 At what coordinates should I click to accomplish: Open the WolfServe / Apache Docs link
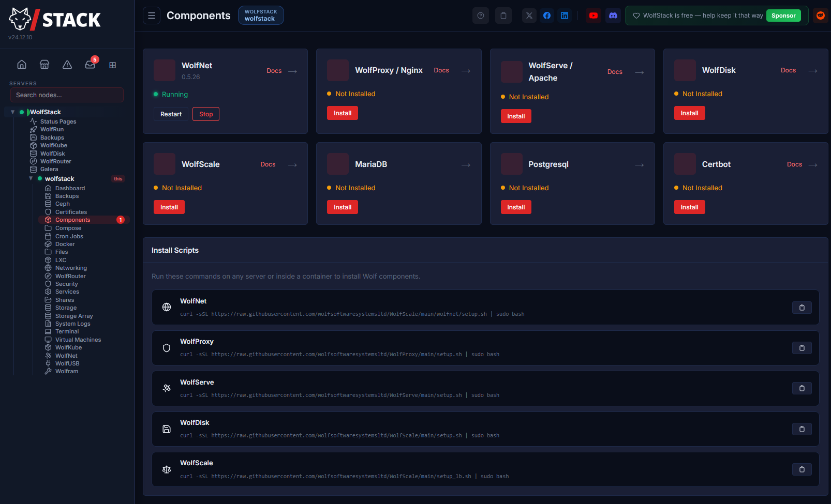pos(615,72)
